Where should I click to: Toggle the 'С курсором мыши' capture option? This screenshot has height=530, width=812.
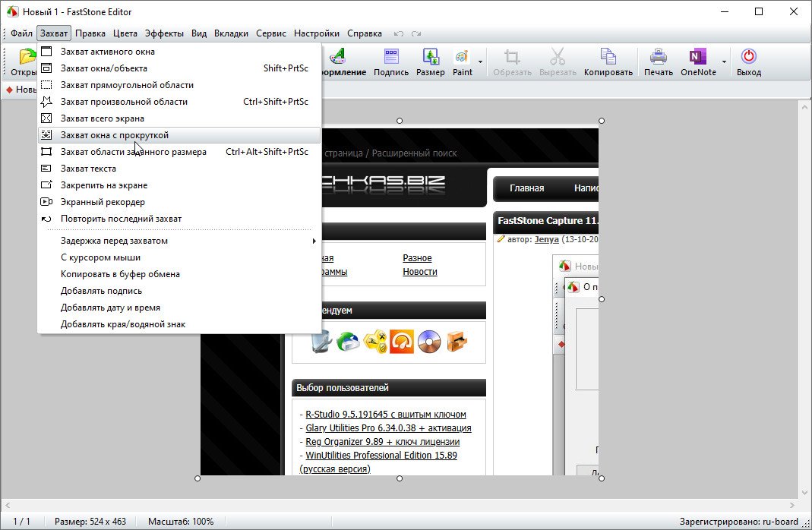[100, 257]
